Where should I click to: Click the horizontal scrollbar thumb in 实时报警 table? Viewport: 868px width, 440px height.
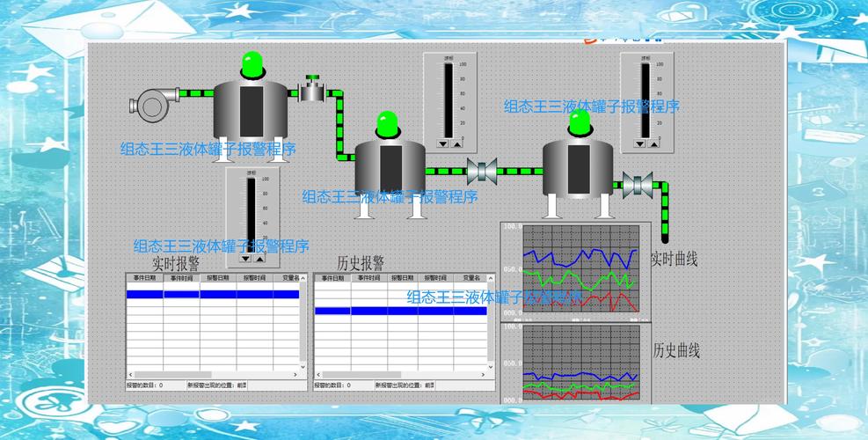[x=173, y=375]
